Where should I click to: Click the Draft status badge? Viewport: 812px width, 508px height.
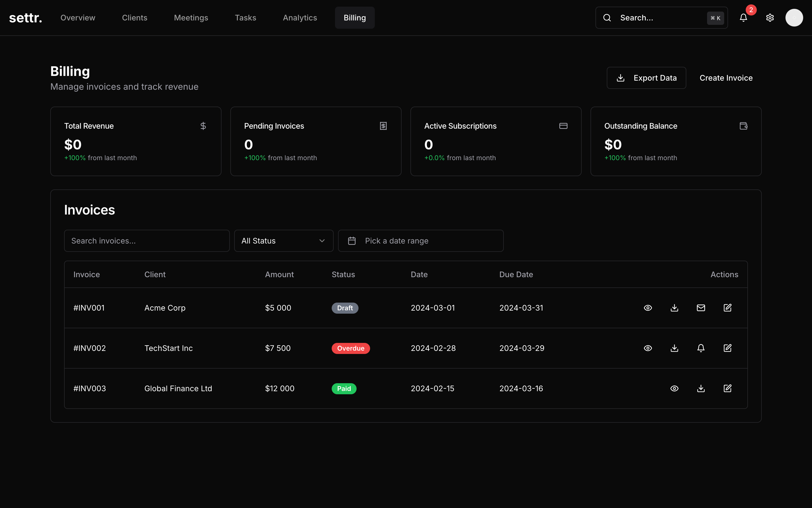point(345,308)
